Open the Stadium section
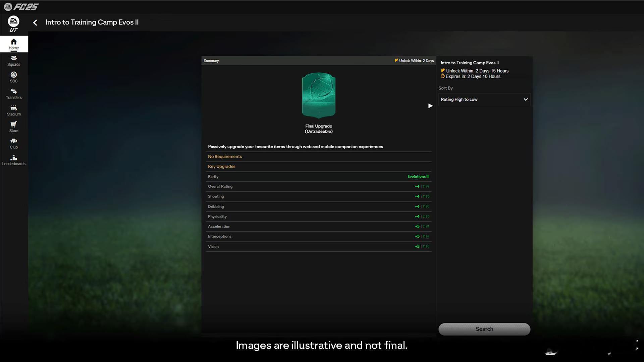 point(14,110)
